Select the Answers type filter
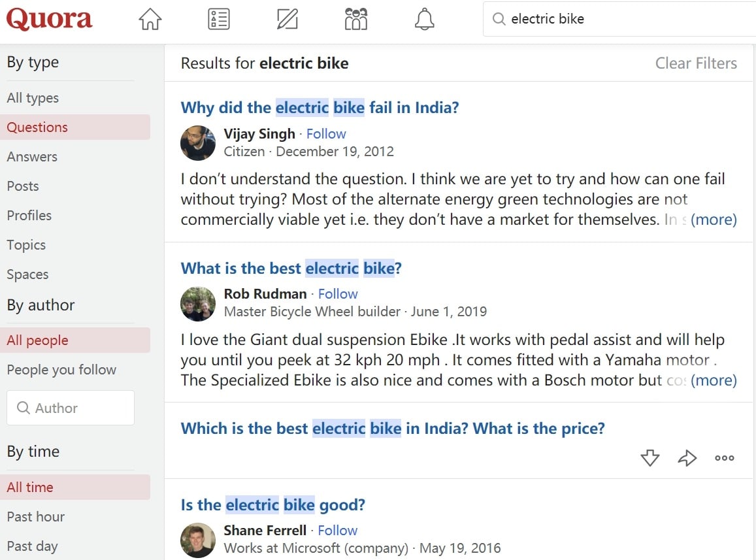The width and height of the screenshot is (756, 560). pyautogui.click(x=32, y=157)
